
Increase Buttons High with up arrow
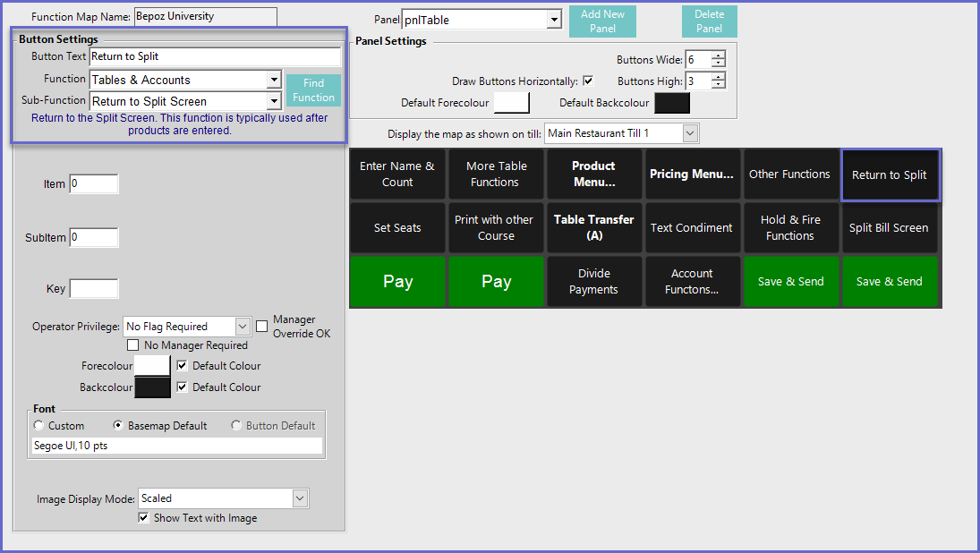click(719, 77)
